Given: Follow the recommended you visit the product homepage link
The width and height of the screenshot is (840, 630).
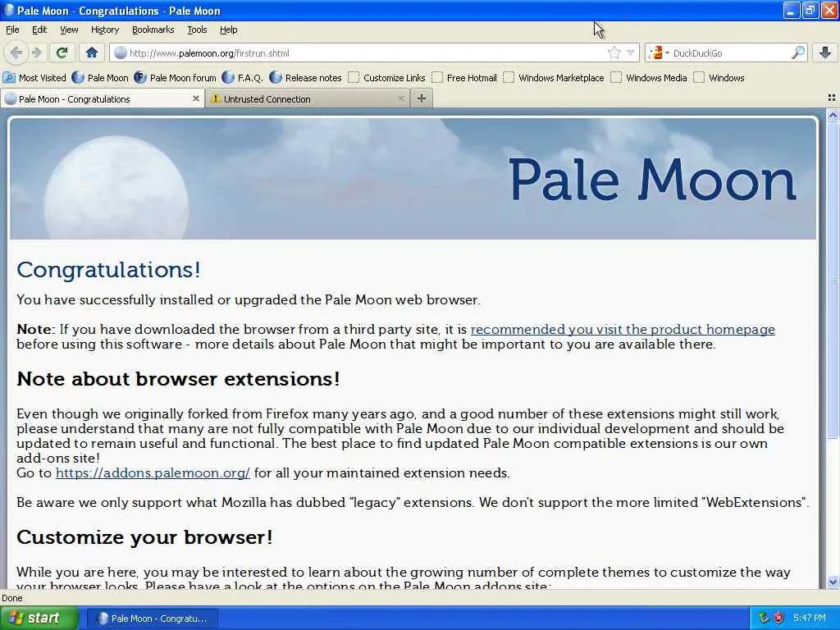Looking at the screenshot, I should point(623,330).
